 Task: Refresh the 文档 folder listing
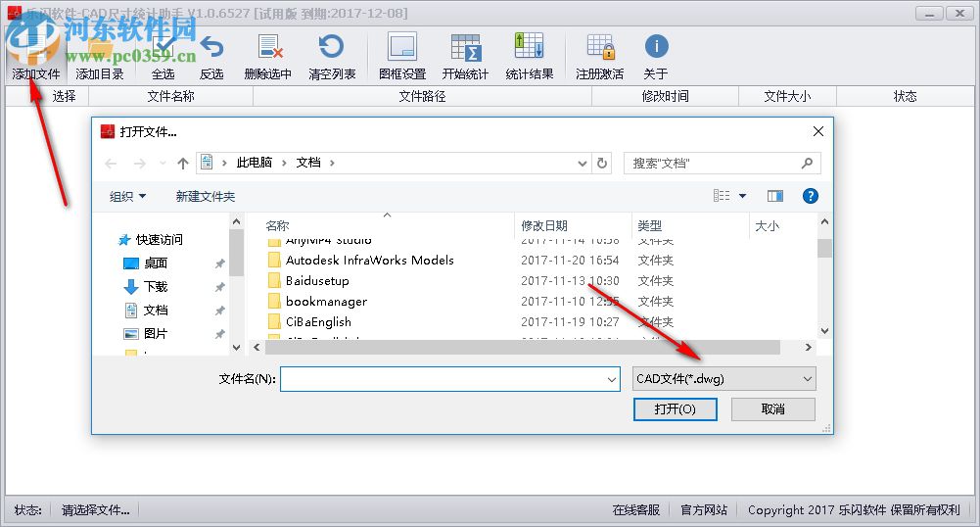point(602,164)
